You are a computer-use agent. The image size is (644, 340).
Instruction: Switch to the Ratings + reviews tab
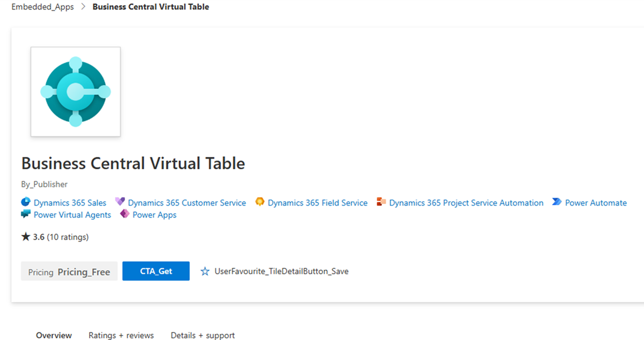(x=121, y=335)
